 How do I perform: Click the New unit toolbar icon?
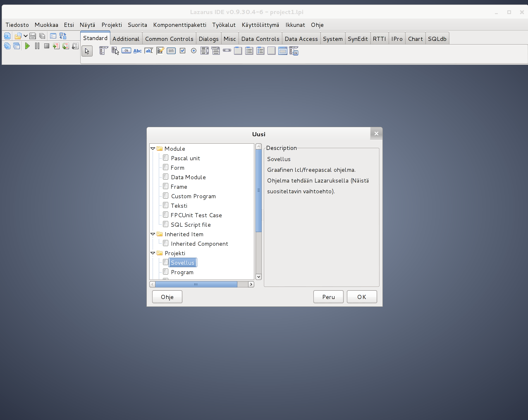tap(7, 36)
